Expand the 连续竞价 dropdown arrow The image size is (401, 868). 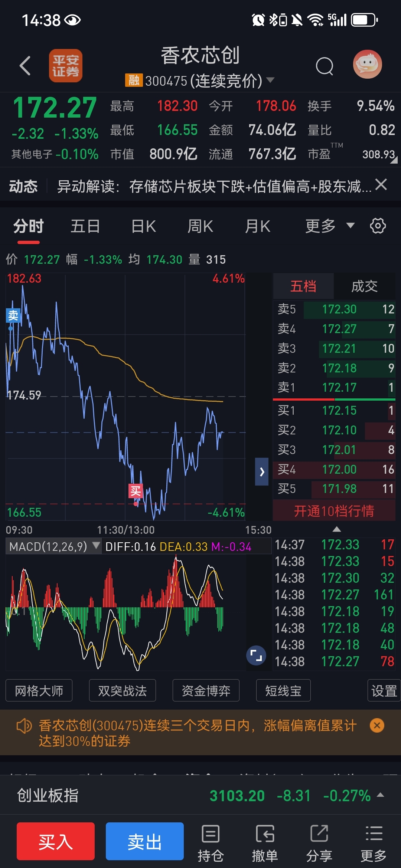(270, 80)
